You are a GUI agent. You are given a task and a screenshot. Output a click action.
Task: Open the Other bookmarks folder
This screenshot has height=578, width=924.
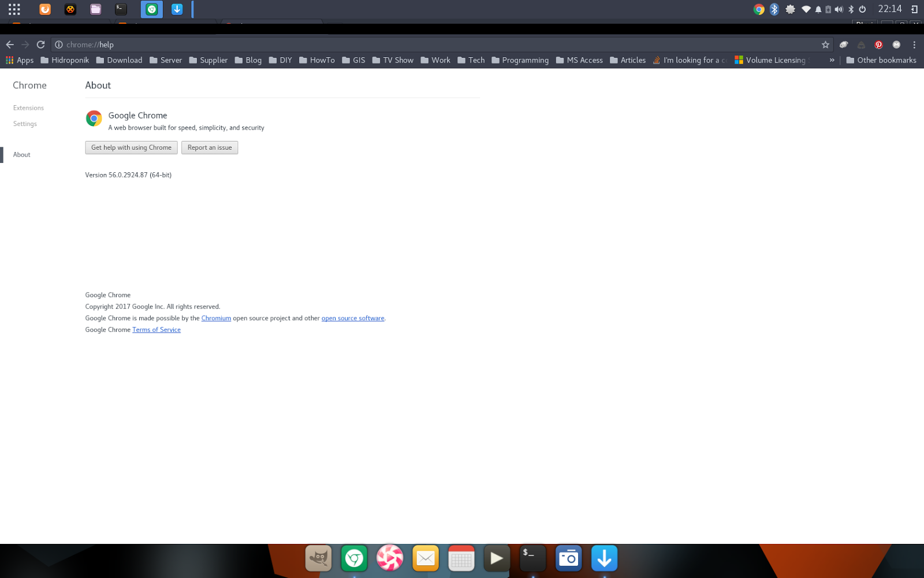coord(881,60)
